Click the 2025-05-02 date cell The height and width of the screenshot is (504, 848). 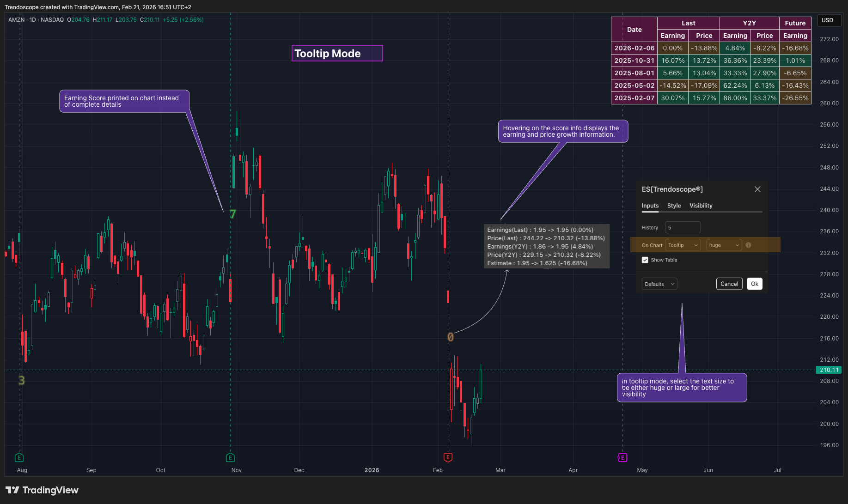tap(634, 85)
